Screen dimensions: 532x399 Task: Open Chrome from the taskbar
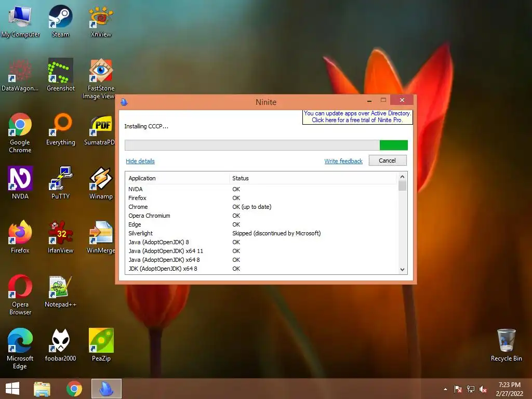point(74,389)
